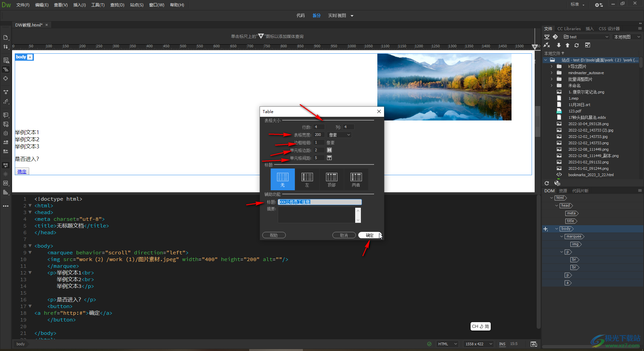
Task: Expand the 批量调整图片 folder
Action: tap(551, 79)
